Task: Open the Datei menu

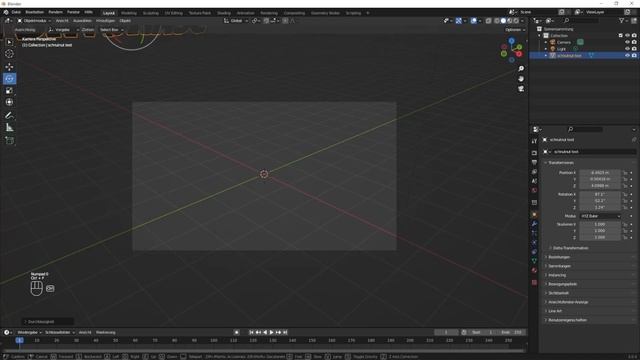Action: (x=16, y=12)
